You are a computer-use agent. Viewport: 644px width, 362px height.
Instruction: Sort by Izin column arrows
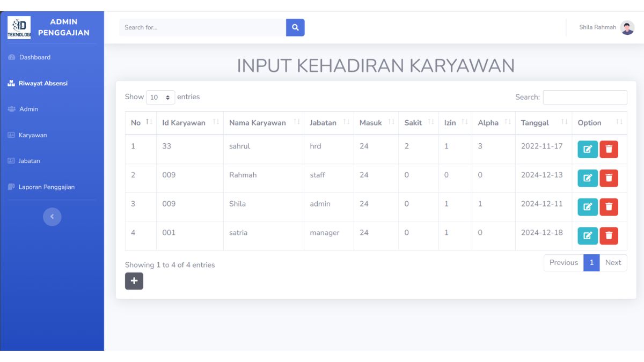[465, 122]
